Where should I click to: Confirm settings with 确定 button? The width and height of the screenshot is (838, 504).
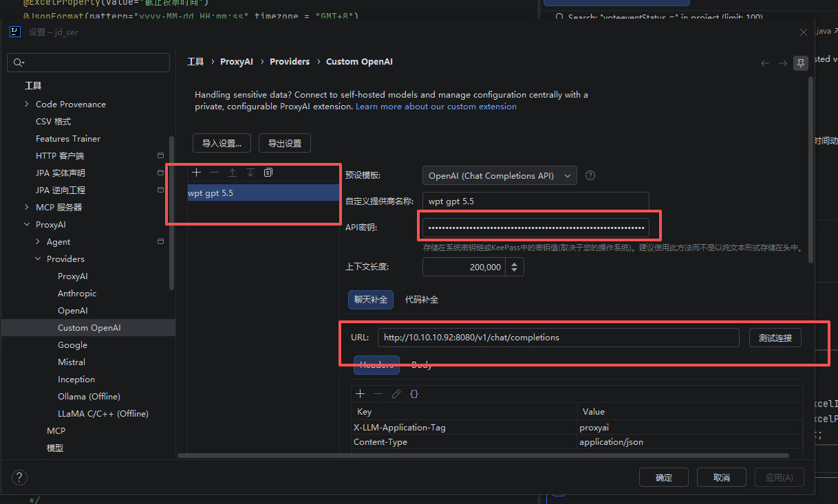[664, 477]
